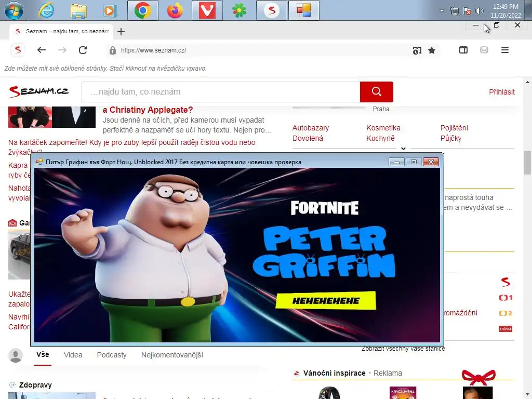Open a new tab with plus button

(x=121, y=32)
